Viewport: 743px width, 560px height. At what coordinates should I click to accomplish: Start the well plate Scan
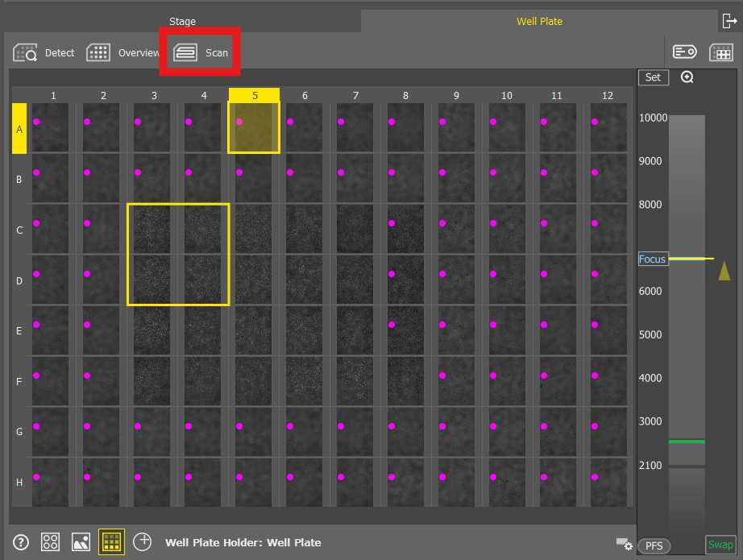click(201, 53)
